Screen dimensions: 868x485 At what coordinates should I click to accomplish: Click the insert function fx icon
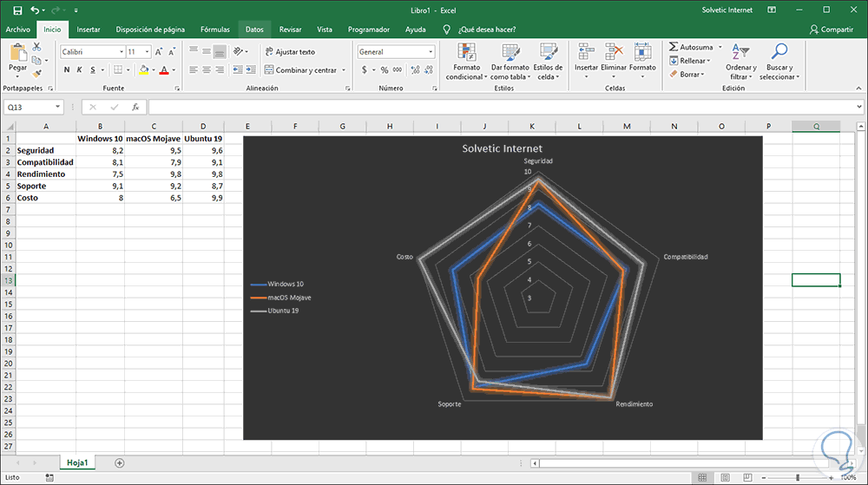click(135, 108)
